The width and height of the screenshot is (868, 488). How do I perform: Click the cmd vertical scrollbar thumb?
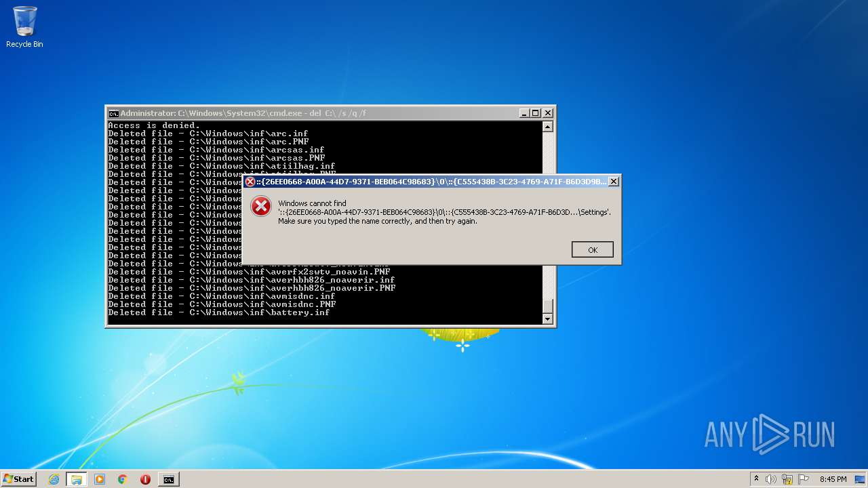[548, 306]
